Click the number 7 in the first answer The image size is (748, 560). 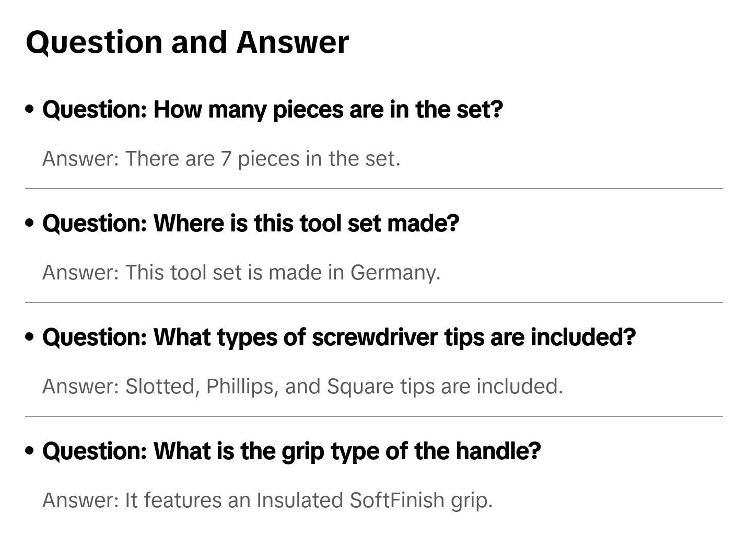[x=226, y=159]
